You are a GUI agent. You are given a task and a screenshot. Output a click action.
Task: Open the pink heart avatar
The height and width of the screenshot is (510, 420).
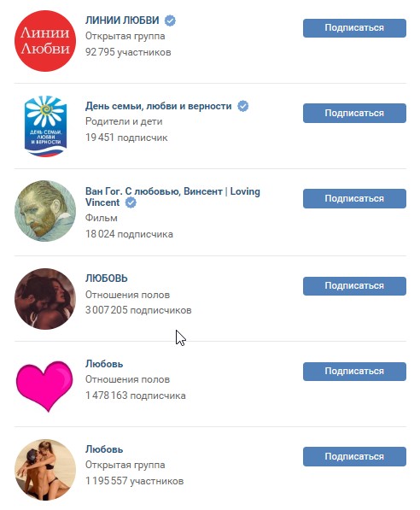pos(45,386)
